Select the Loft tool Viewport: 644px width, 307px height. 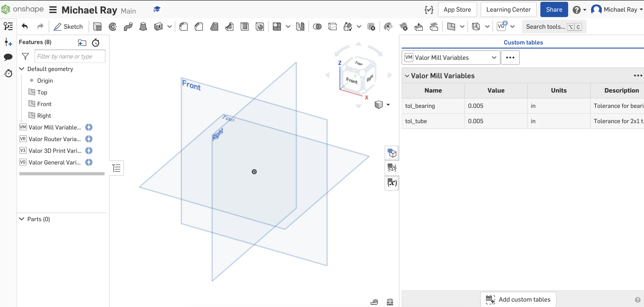(143, 27)
